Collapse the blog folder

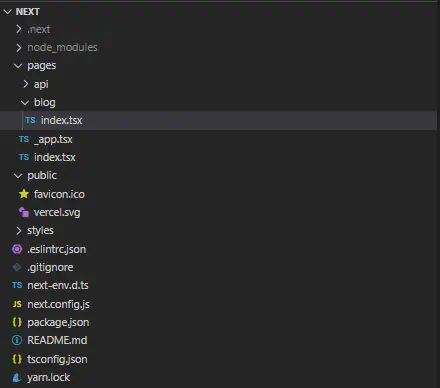(x=25, y=103)
